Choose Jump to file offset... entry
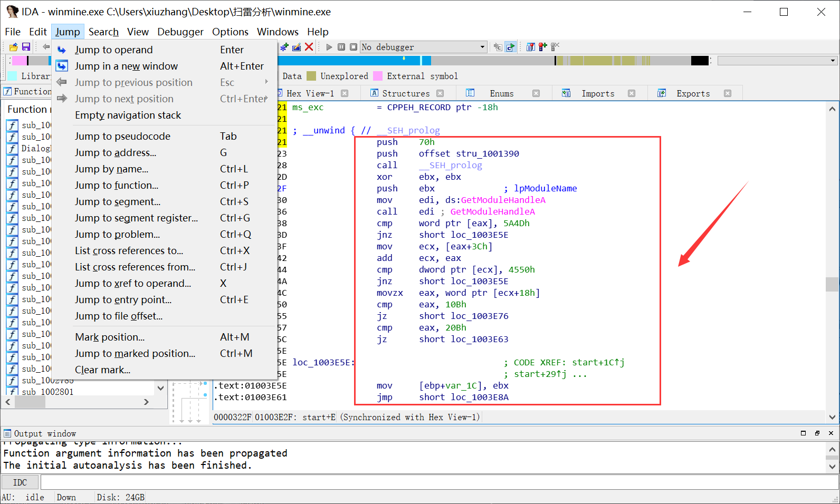Viewport: 840px width, 504px height. pyautogui.click(x=165, y=316)
